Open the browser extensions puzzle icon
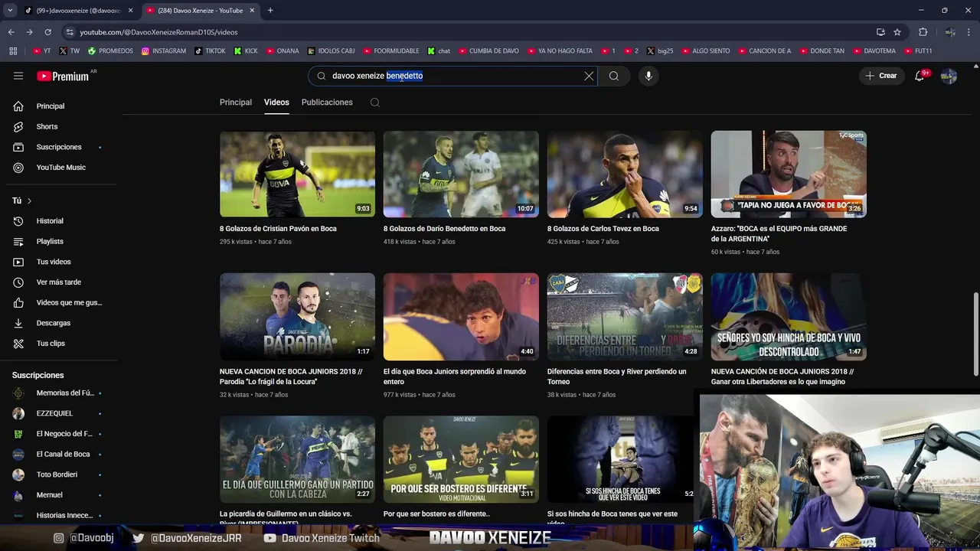The image size is (980, 551). pyautogui.click(x=923, y=32)
